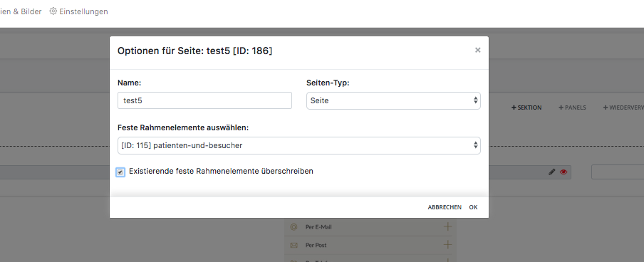Click the pencil edit icon
Screen dimensions: 644x262
pos(552,172)
